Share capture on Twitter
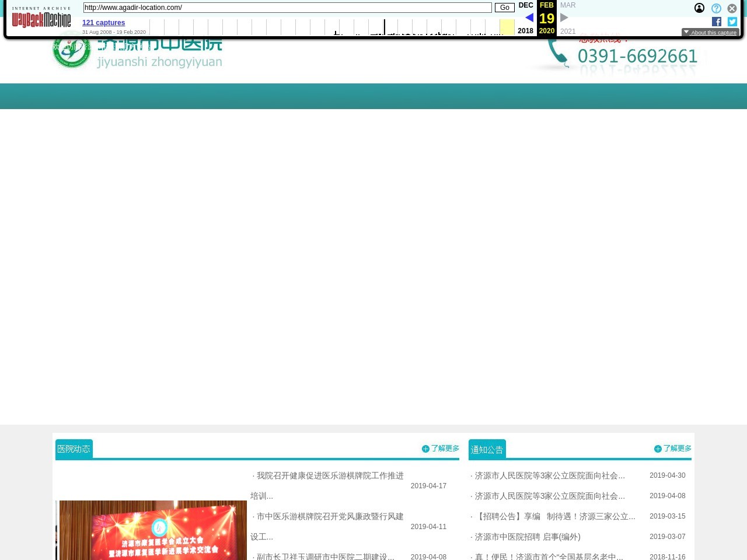Screen dimensions: 747x560 pyautogui.click(x=732, y=22)
